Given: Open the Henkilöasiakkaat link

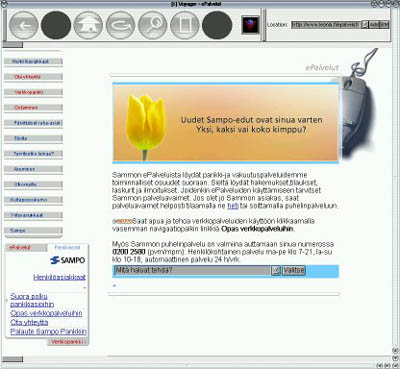Looking at the screenshot, I should point(59,277).
